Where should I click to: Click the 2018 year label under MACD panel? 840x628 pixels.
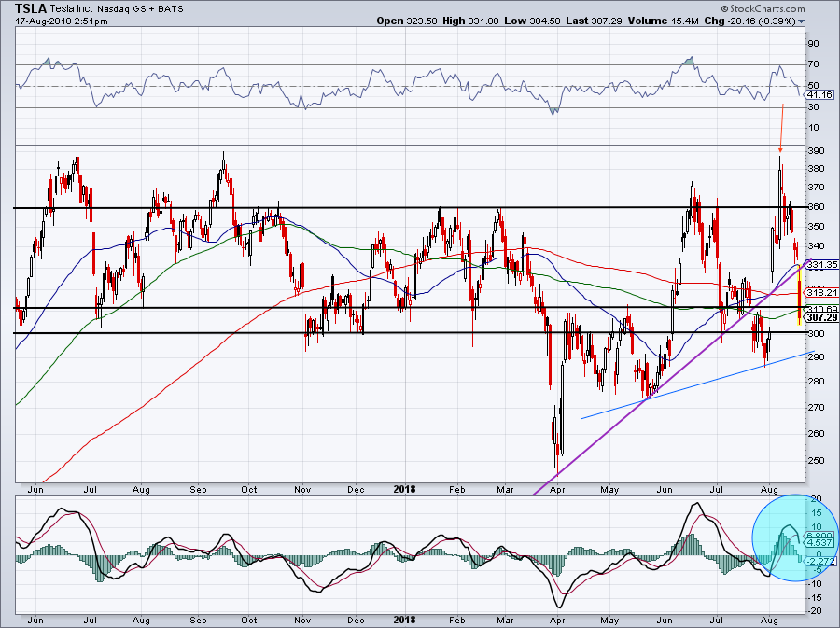(x=404, y=620)
